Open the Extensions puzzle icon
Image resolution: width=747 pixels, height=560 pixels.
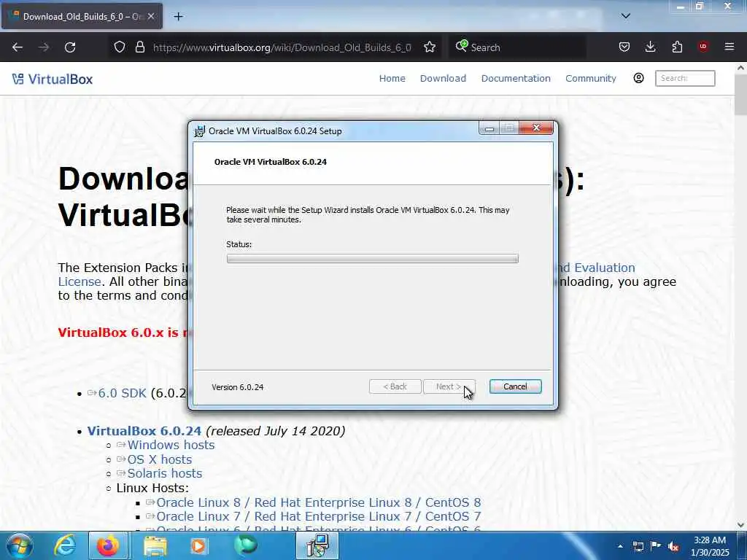point(677,47)
